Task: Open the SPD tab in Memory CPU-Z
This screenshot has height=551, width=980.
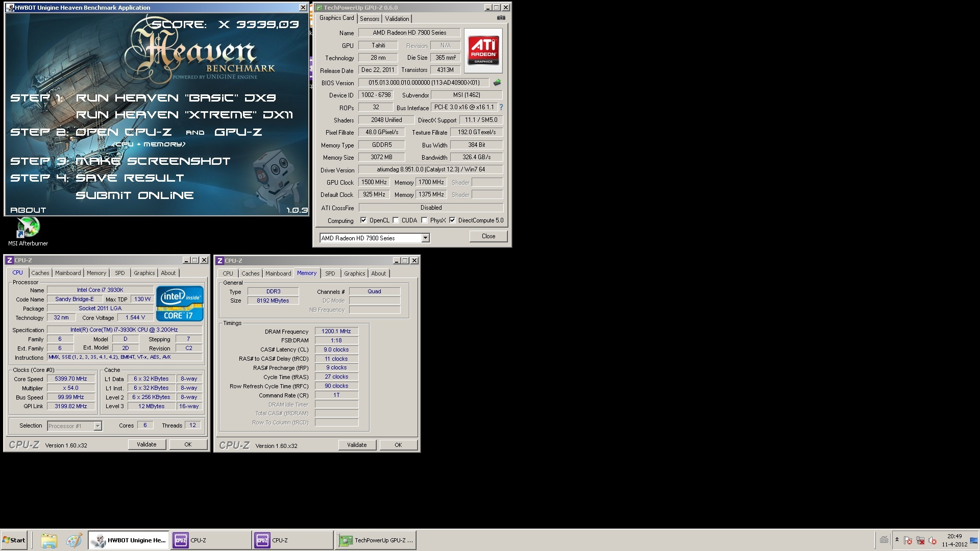Action: 330,273
